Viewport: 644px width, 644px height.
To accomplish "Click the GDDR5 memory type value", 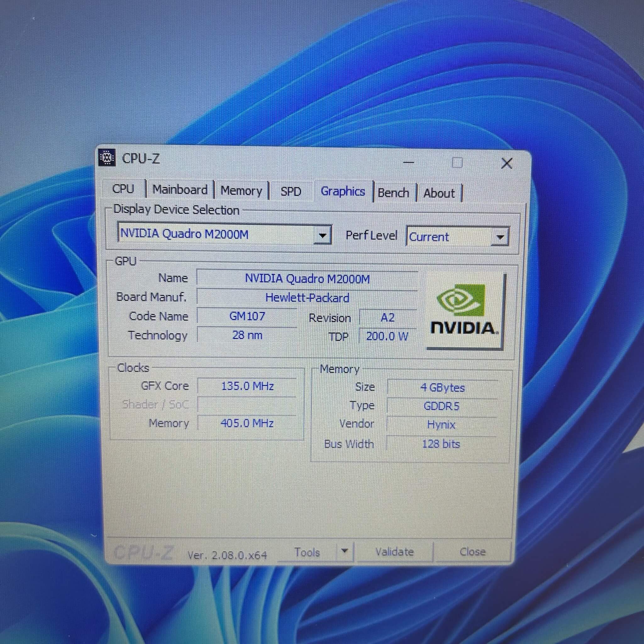I will [441, 406].
